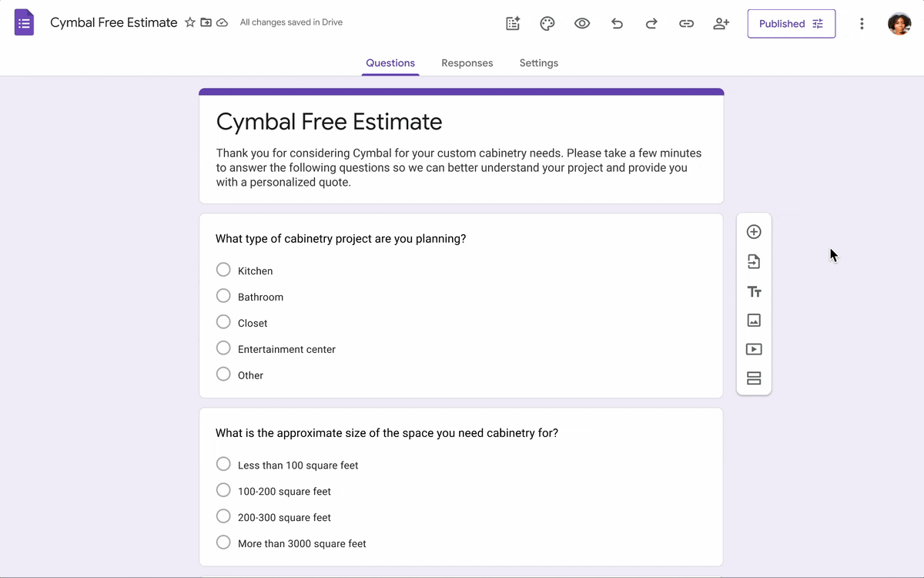Image resolution: width=924 pixels, height=578 pixels.
Task: Copy the responder link icon
Action: (686, 23)
